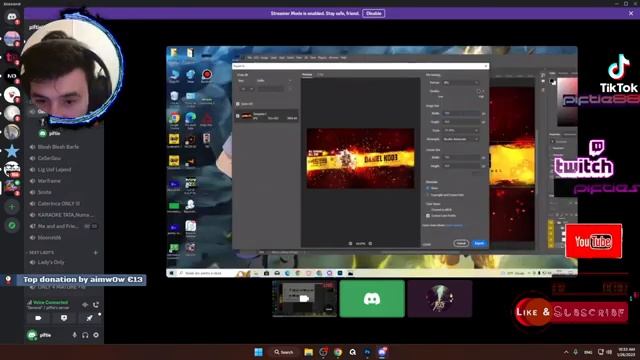Switch to the 2-Up tab in Export dialog
This screenshot has width=640, height=360.
(320, 74)
